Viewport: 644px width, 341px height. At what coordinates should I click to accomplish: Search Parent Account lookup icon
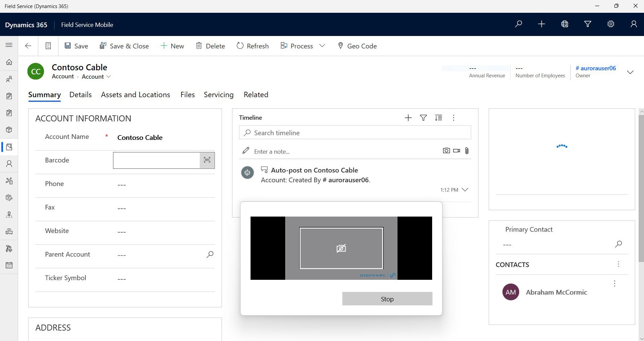coord(210,255)
